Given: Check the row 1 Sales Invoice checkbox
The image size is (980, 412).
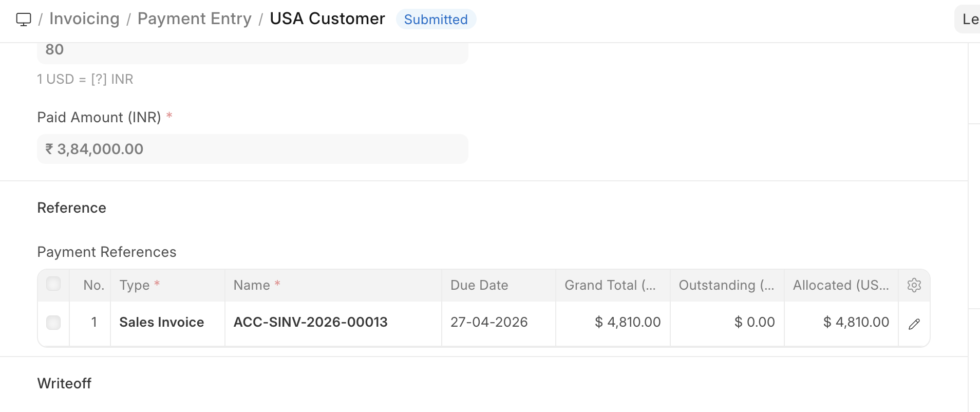Looking at the screenshot, I should pyautogui.click(x=53, y=323).
